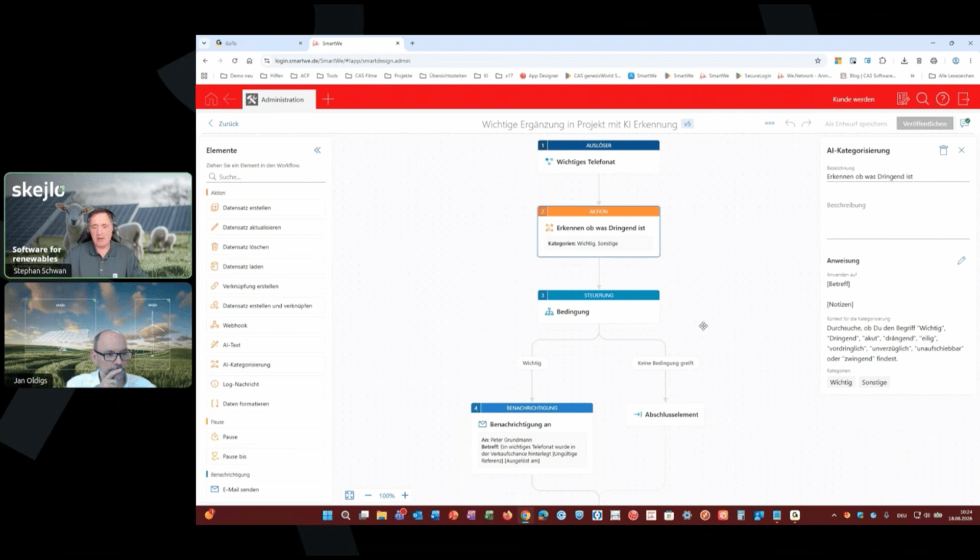Click the Wichtig category tag
The image size is (980, 560).
[x=841, y=382]
